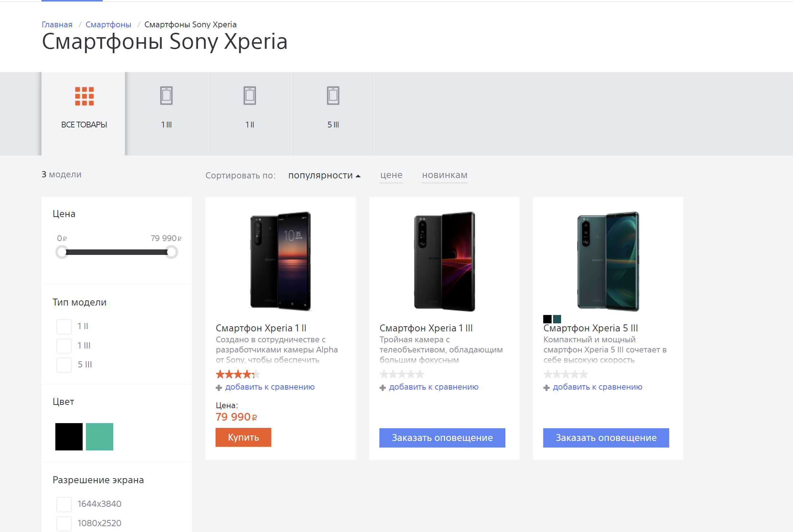The height and width of the screenshot is (532, 793).
Task: Select the 1 III phone category icon
Action: click(x=166, y=96)
